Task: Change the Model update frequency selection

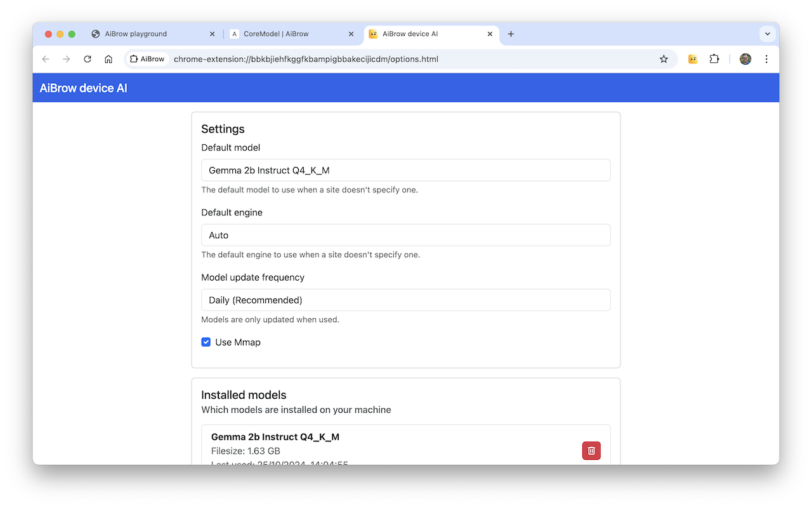Action: click(406, 300)
